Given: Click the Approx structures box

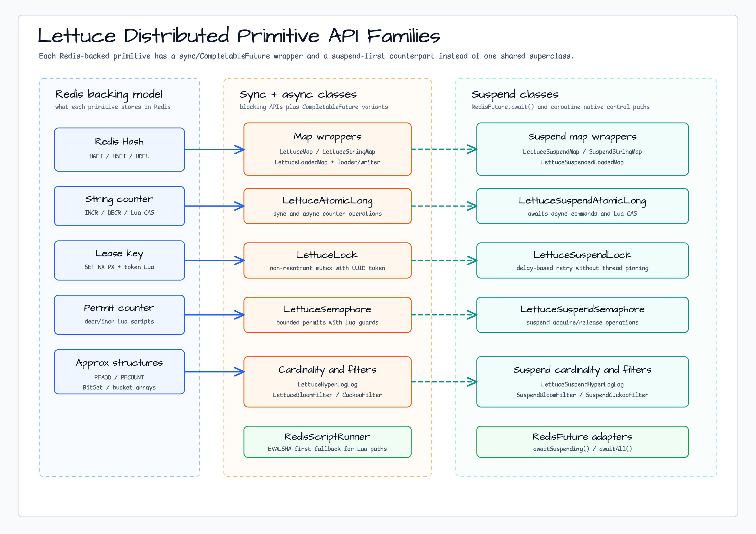Looking at the screenshot, I should (x=119, y=372).
